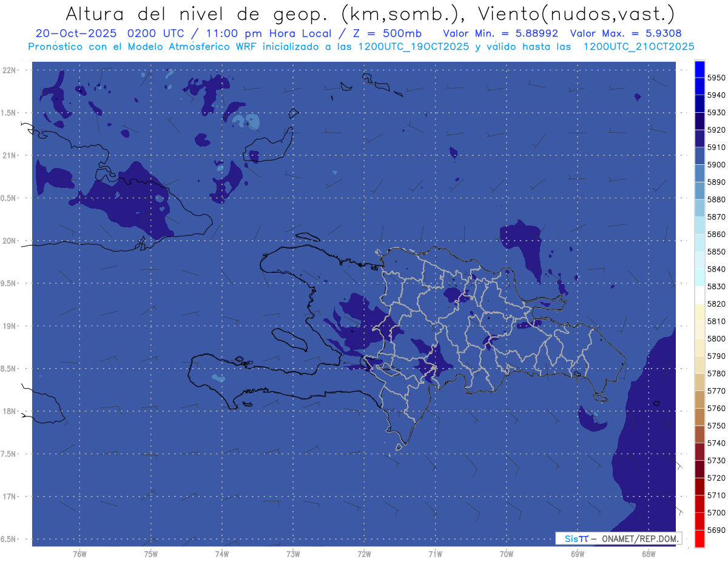Click the 5820 colorbar label
This screenshot has width=728, height=562.
tap(716, 304)
